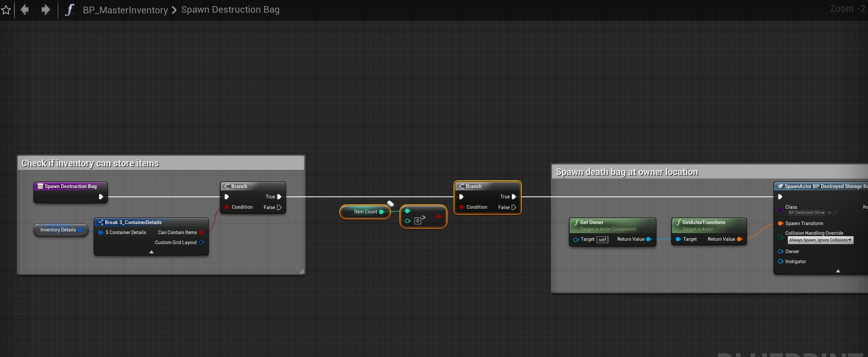Viewport: 868px width, 357px height.
Task: Expand the SpawnActor node advanced pins
Action: pos(838,271)
